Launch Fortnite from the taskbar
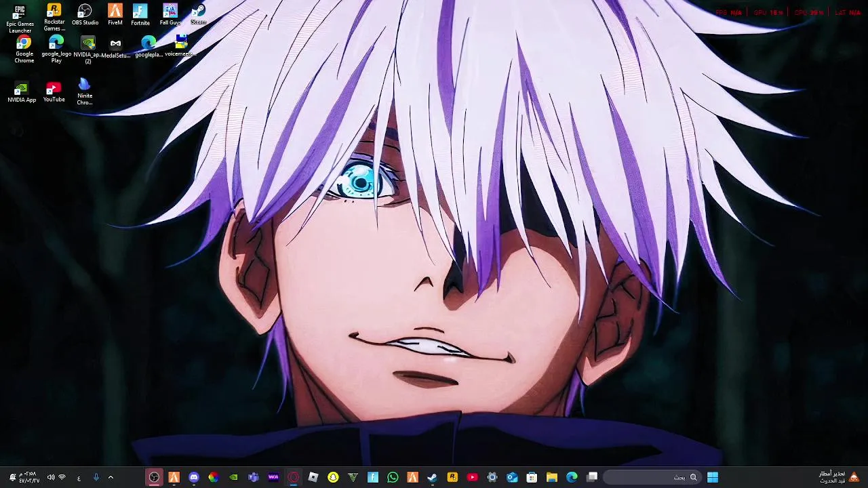Image resolution: width=868 pixels, height=488 pixels. coord(372,477)
